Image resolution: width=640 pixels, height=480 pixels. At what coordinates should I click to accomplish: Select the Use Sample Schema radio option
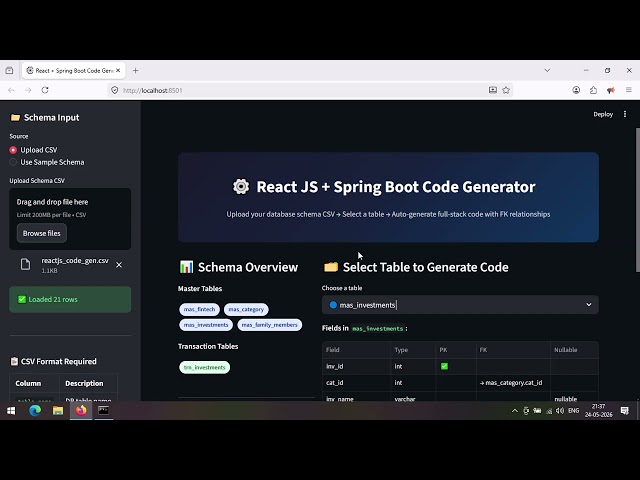[47, 162]
